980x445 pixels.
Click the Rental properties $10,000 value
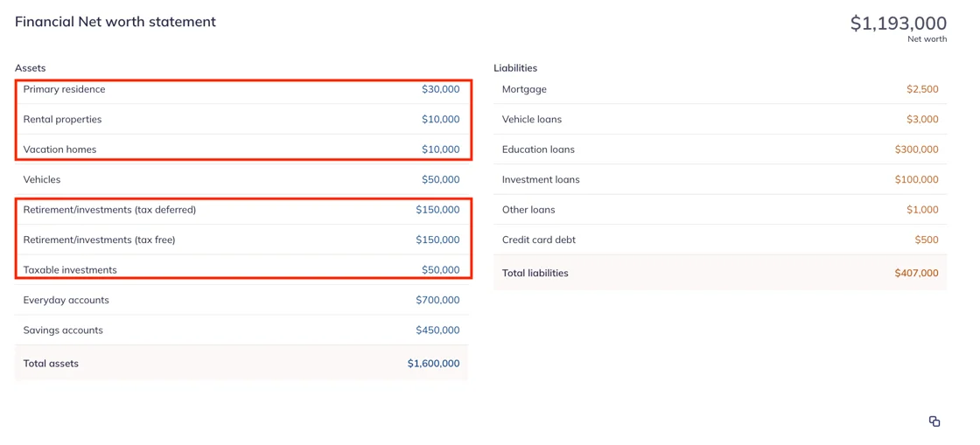pos(441,119)
